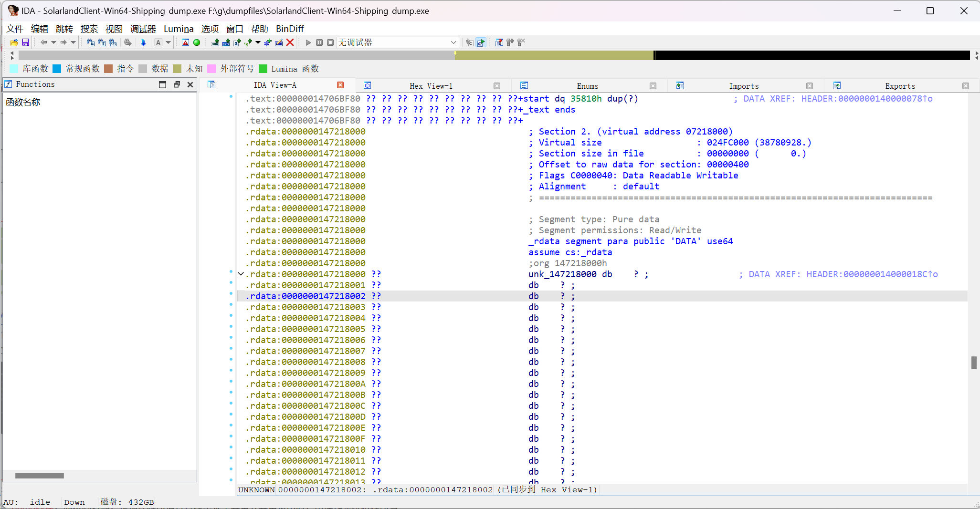Viewport: 980px width, 509px height.
Task: Click the blue down arrow jump icon
Action: click(143, 42)
